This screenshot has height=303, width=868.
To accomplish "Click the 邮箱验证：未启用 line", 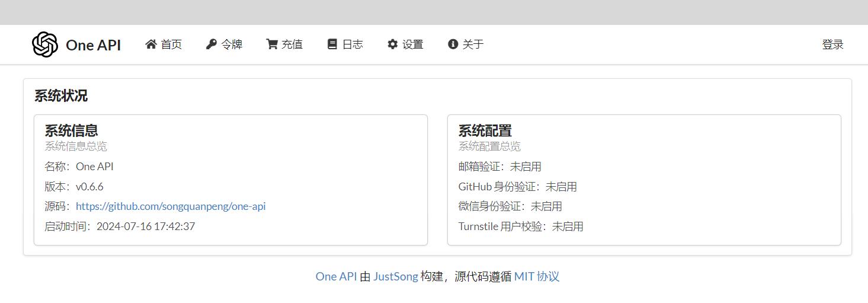I will coord(499,167).
